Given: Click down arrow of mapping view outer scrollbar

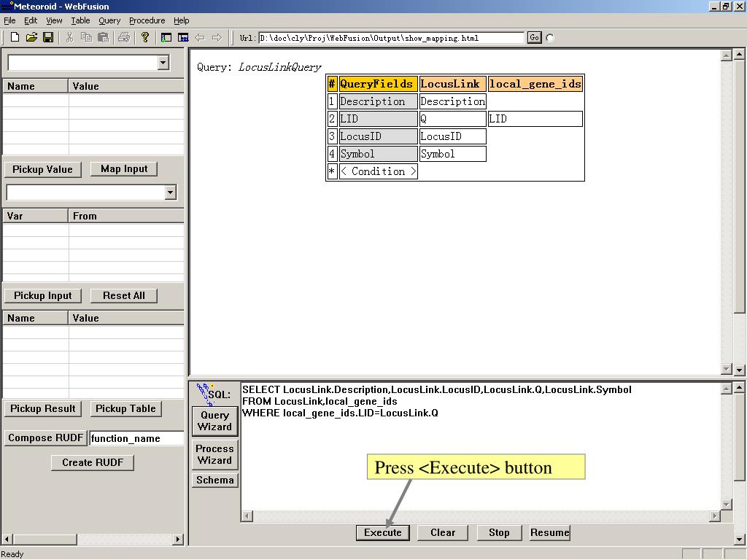Looking at the screenshot, I should tap(740, 370).
